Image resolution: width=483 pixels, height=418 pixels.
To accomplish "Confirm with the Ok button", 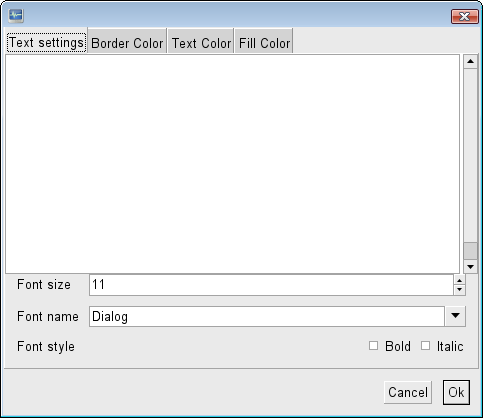I will pos(456,392).
